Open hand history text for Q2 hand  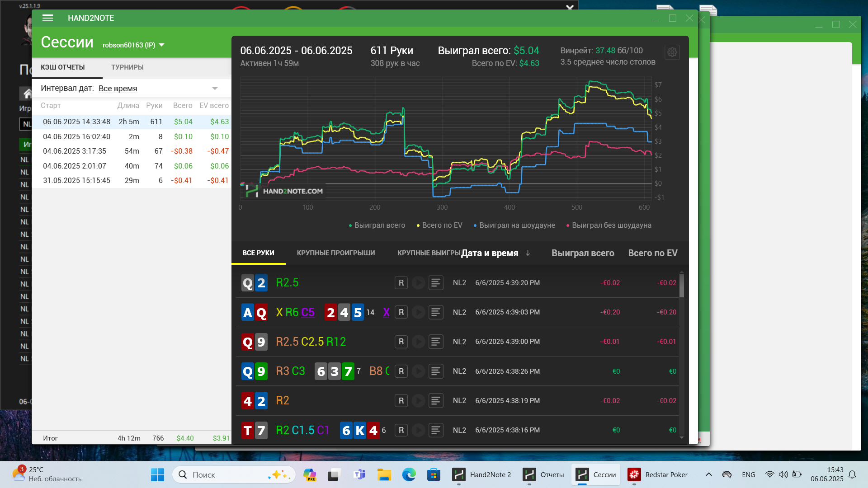pyautogui.click(x=436, y=283)
